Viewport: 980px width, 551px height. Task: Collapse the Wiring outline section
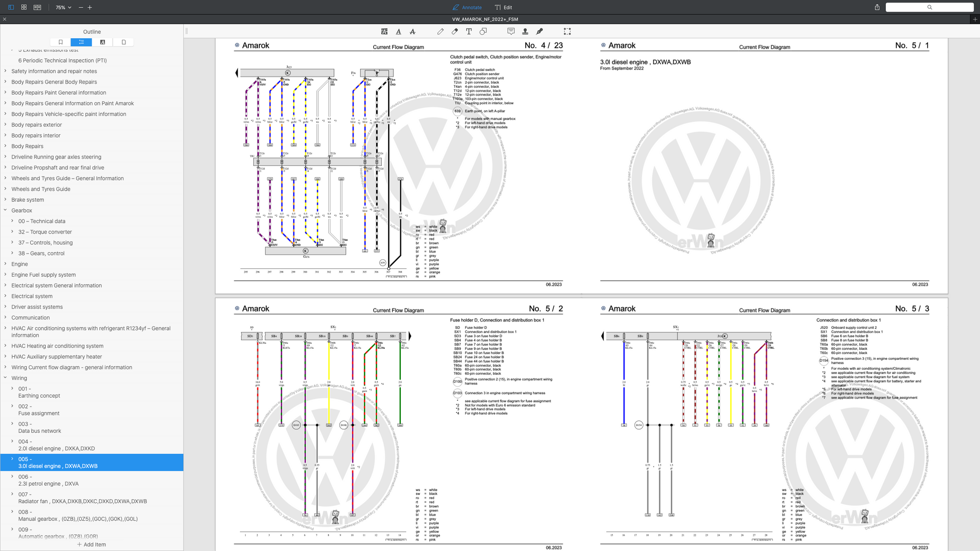[6, 378]
